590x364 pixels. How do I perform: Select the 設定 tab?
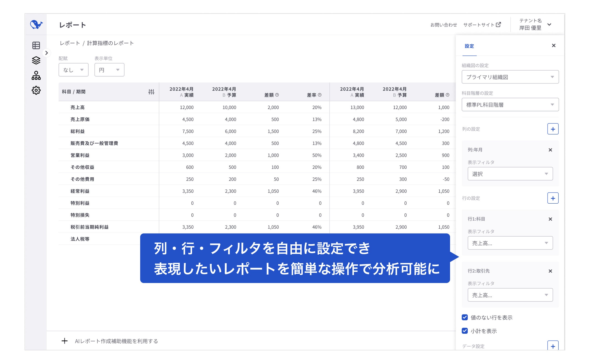pyautogui.click(x=469, y=46)
